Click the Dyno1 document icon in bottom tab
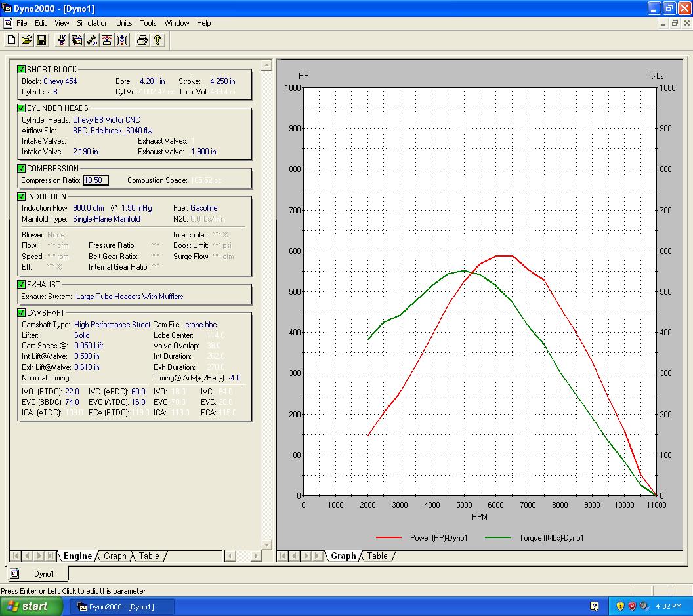This screenshot has height=616, width=693. [x=14, y=573]
